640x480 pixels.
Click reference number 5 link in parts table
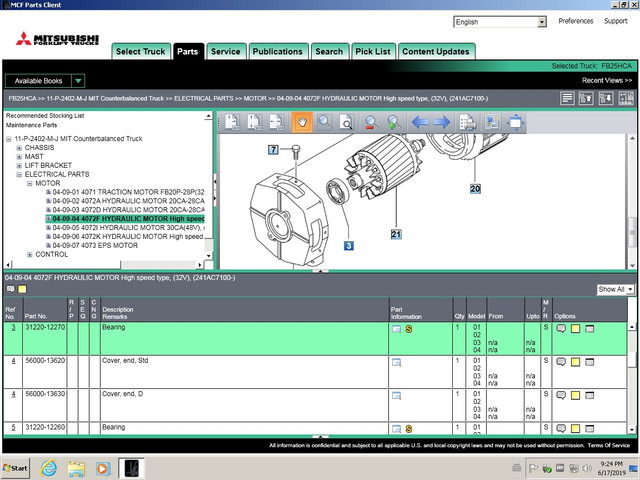13,427
